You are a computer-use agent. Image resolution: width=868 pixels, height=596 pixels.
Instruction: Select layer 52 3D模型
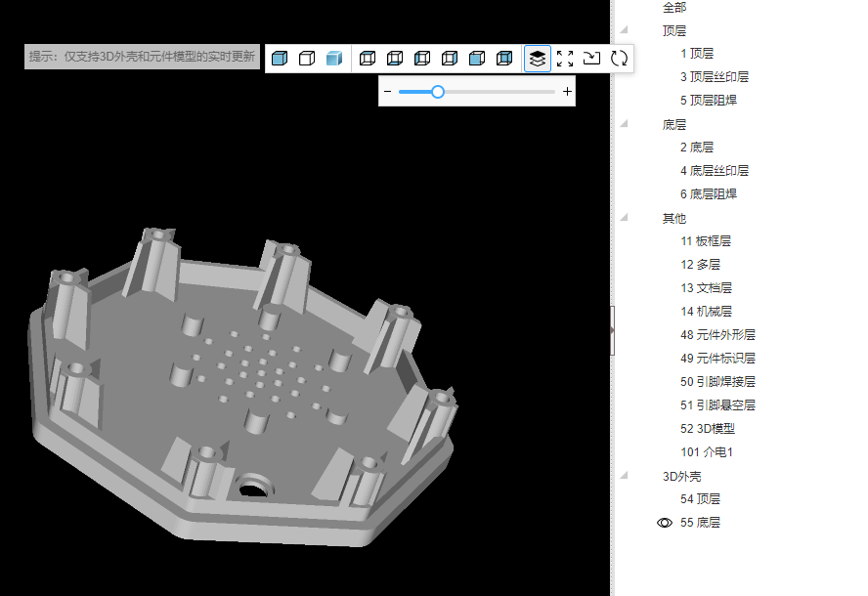tap(708, 428)
